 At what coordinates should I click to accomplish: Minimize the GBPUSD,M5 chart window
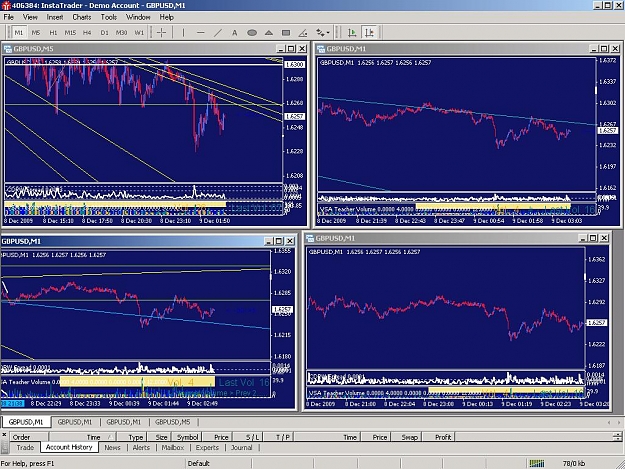click(x=281, y=49)
